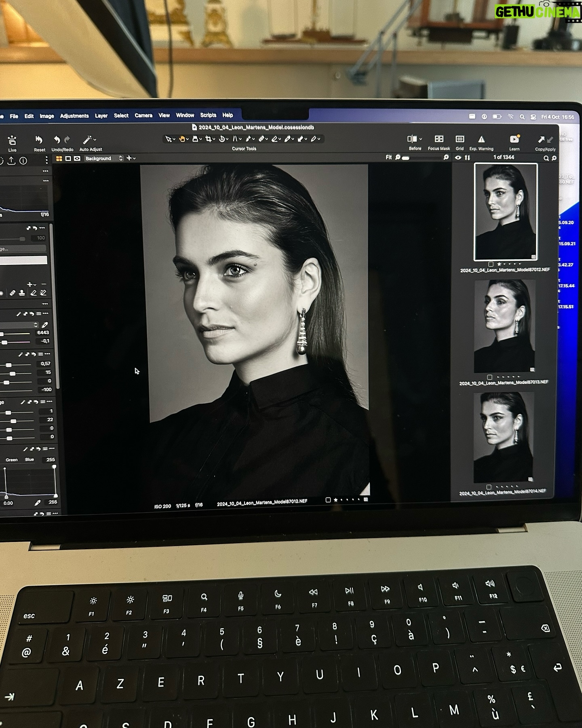Tick the checkbox under the Model87013 thumbnail

(489, 377)
